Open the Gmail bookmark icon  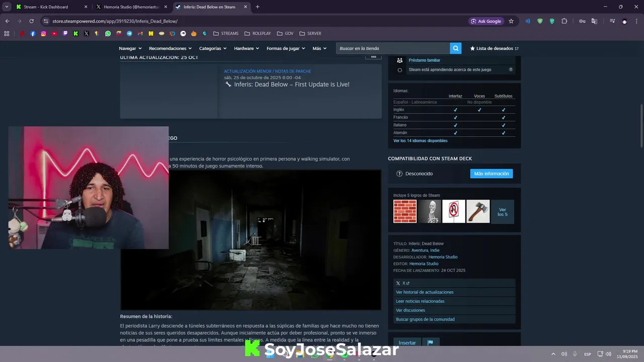pos(140,34)
